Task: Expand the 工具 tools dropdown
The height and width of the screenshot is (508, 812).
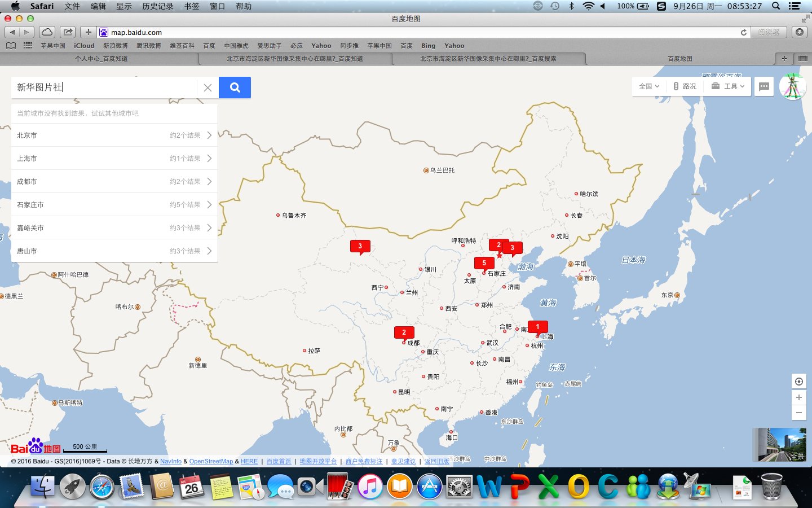Action: 728,86
